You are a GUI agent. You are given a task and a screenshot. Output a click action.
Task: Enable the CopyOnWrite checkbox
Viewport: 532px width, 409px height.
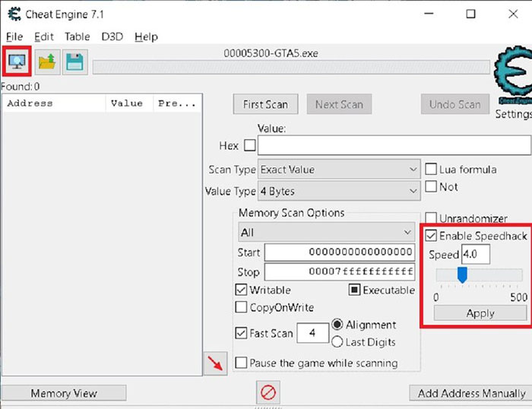click(x=241, y=307)
